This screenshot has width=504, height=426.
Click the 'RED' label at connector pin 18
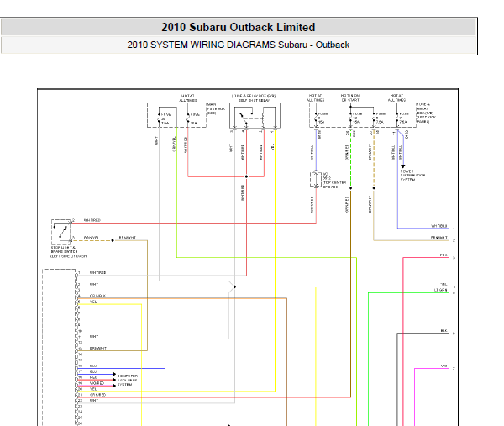[93, 377]
